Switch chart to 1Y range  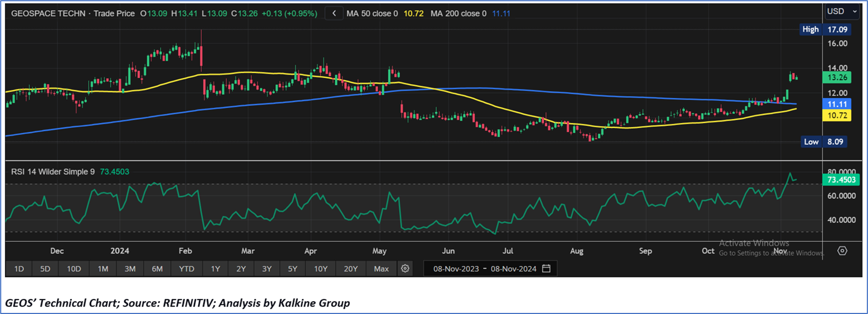tap(215, 269)
